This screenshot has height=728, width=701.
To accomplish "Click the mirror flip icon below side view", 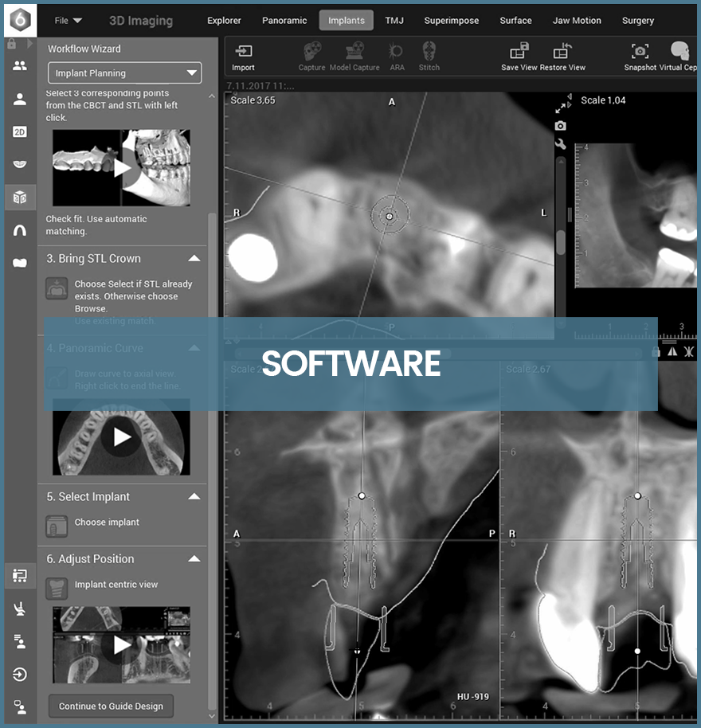I will pyautogui.click(x=672, y=352).
